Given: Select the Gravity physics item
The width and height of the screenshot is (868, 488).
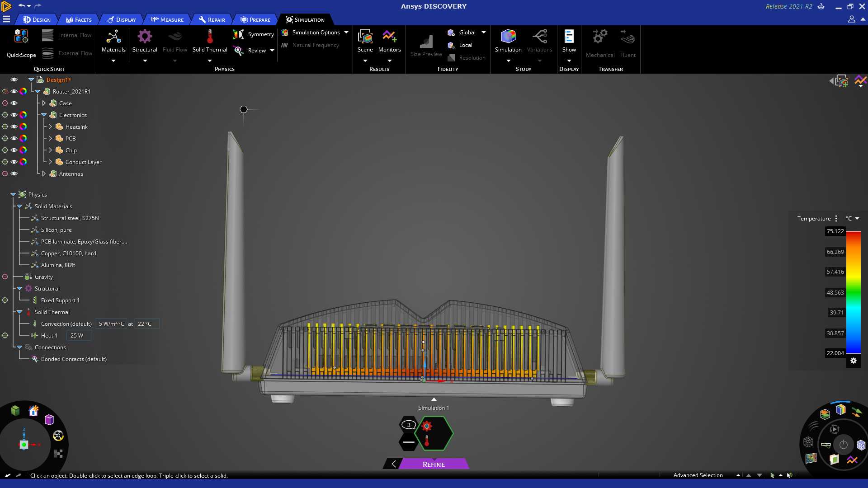Looking at the screenshot, I should (x=44, y=277).
